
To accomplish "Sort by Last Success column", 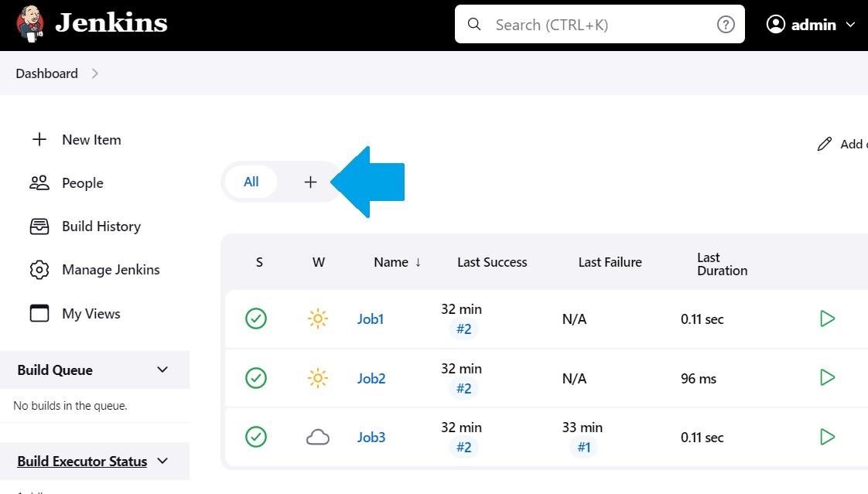I will (x=492, y=262).
